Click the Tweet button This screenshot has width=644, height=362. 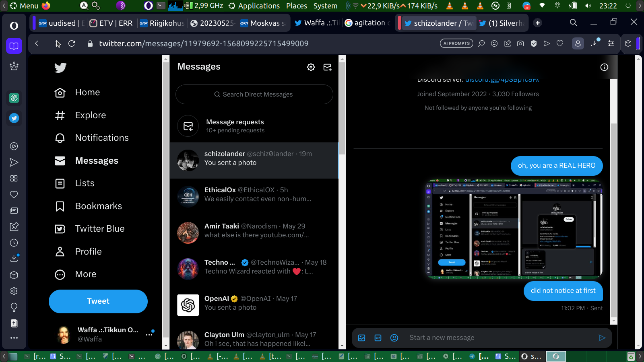point(98,301)
